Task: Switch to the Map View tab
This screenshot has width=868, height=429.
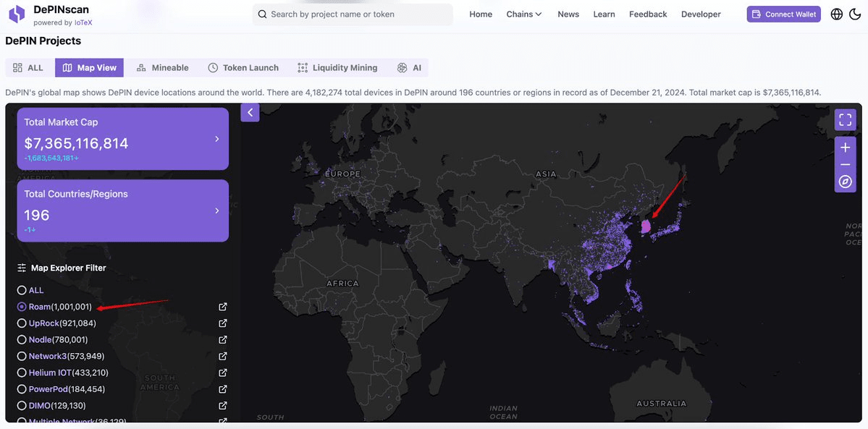Action: pyautogui.click(x=89, y=67)
